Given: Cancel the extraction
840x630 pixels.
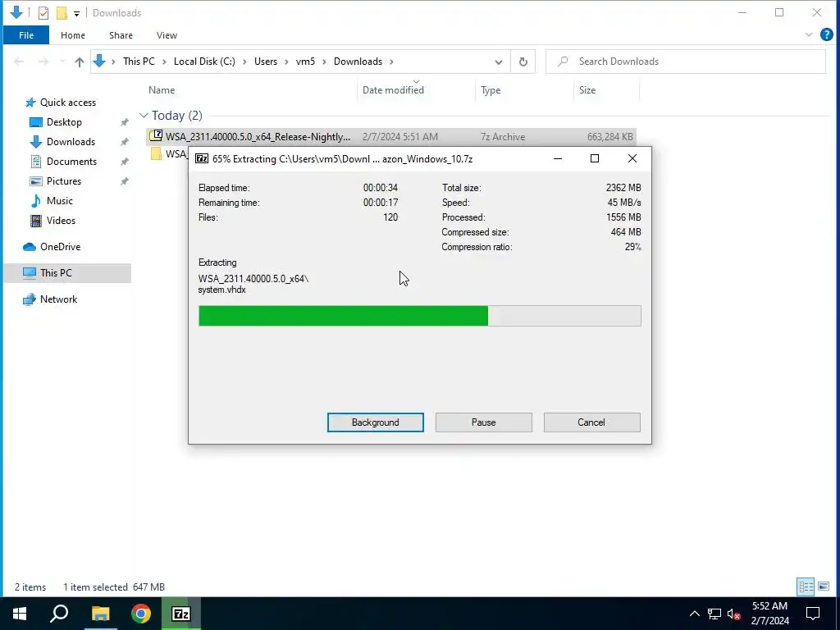Looking at the screenshot, I should coord(591,422).
